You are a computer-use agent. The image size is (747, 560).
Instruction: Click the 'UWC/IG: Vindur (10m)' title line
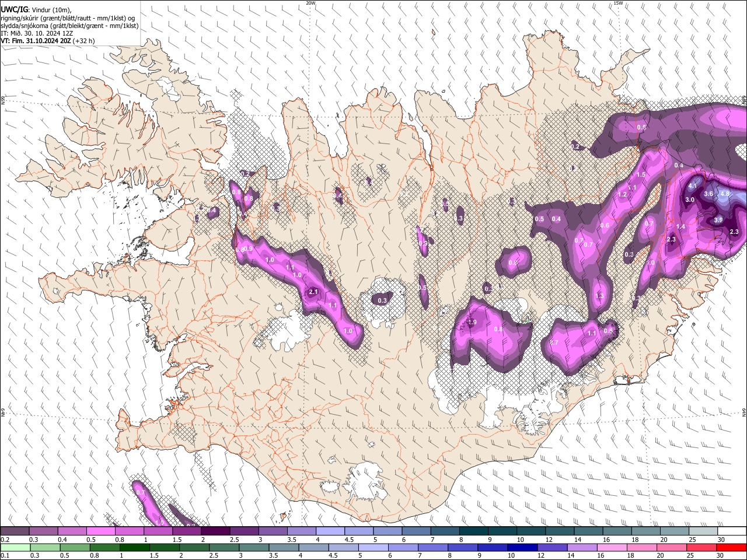36,10
